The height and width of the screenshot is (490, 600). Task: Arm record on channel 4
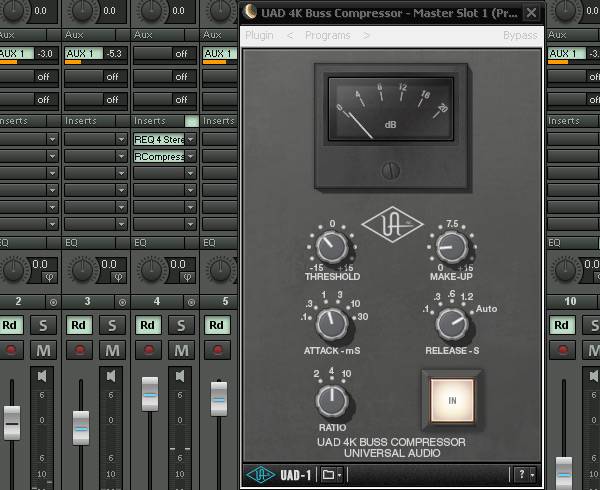pos(148,350)
